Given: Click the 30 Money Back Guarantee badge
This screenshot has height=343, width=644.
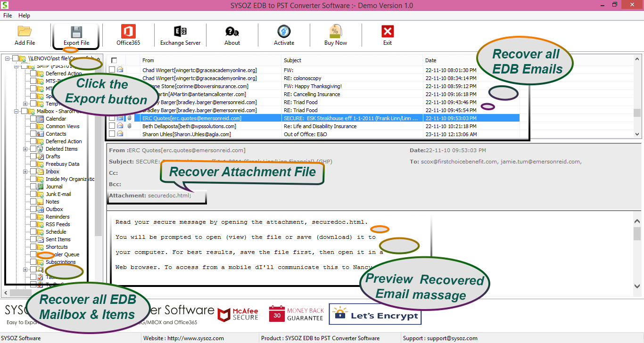Looking at the screenshot, I should point(297,314).
